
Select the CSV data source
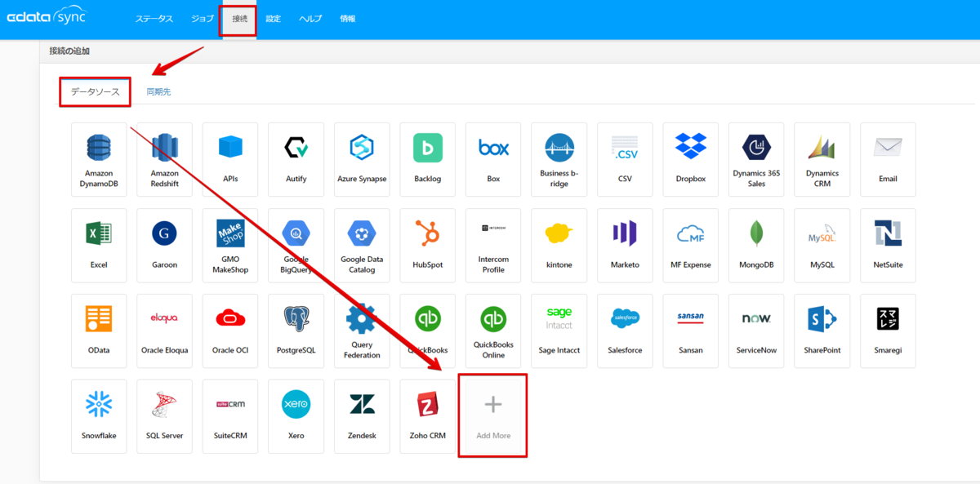[x=625, y=159]
